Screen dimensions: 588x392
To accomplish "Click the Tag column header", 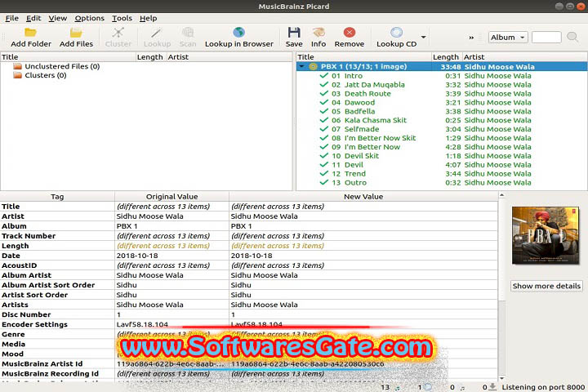I will 57,197.
